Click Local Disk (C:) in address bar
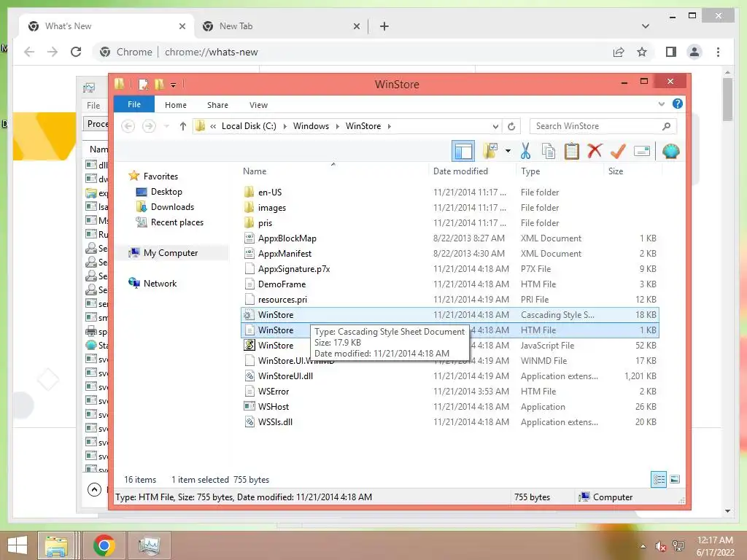The image size is (747, 560). click(249, 126)
